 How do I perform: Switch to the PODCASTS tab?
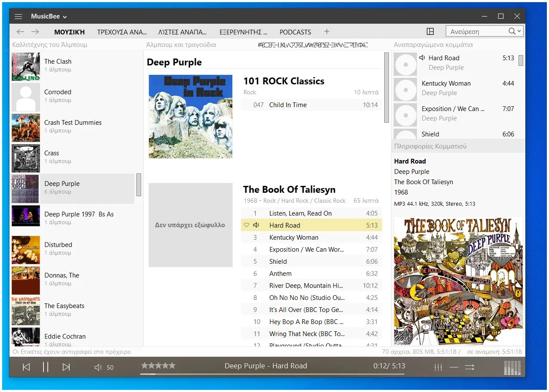point(295,32)
